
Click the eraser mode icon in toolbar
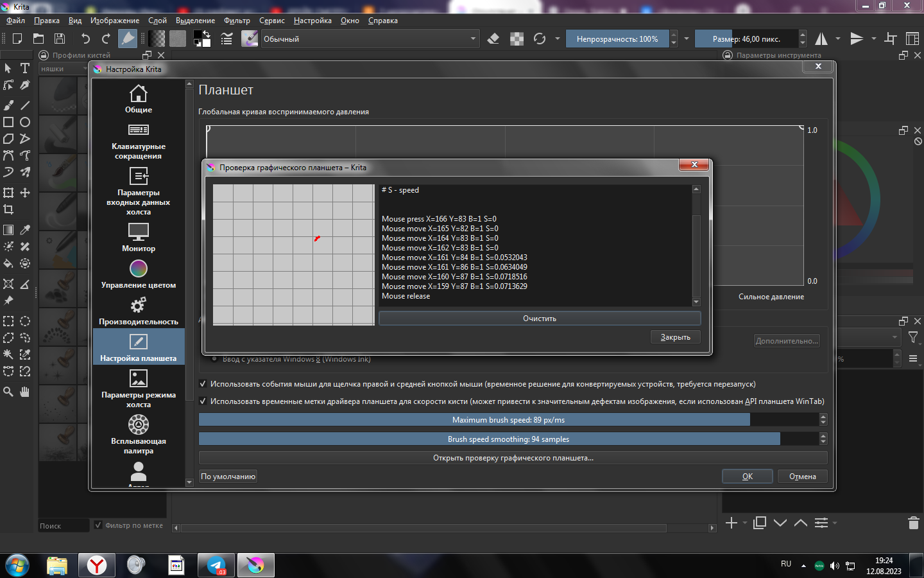coord(493,39)
